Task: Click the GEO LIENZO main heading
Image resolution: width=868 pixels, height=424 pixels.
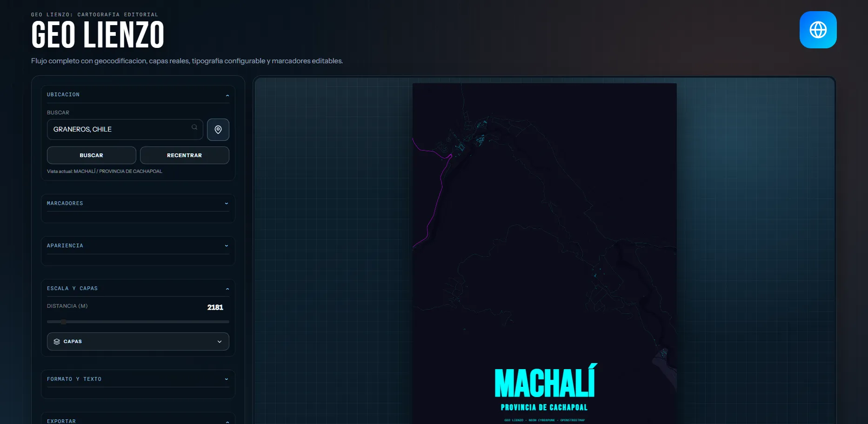Action: [x=98, y=35]
